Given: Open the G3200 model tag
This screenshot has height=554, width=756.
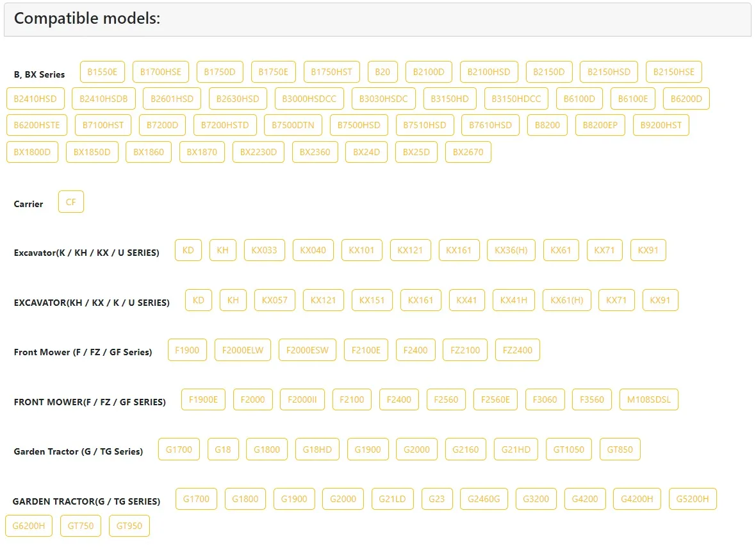Looking at the screenshot, I should tap(536, 499).
